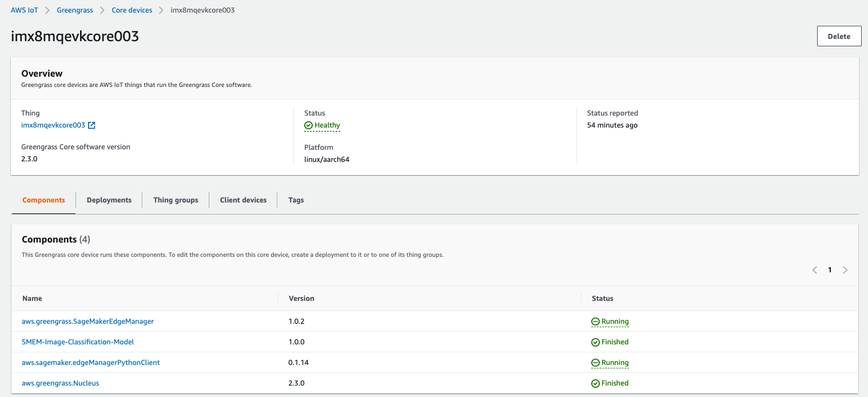Image resolution: width=868 pixels, height=397 pixels.
Task: Open the Deployments tab
Action: click(109, 200)
